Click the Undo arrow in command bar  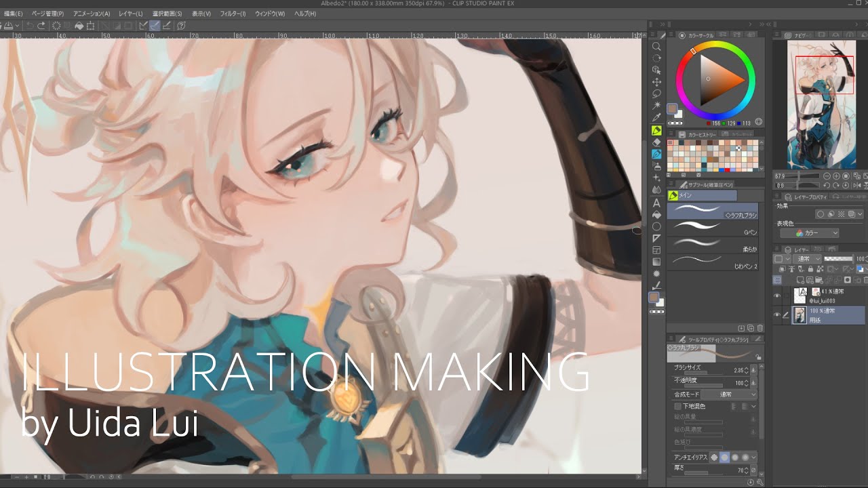31,26
